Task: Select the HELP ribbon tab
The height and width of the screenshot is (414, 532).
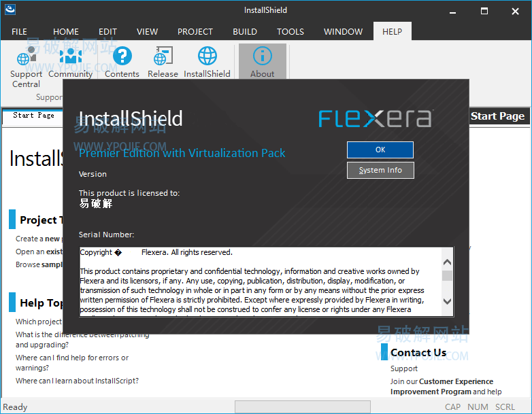Action: 393,31
